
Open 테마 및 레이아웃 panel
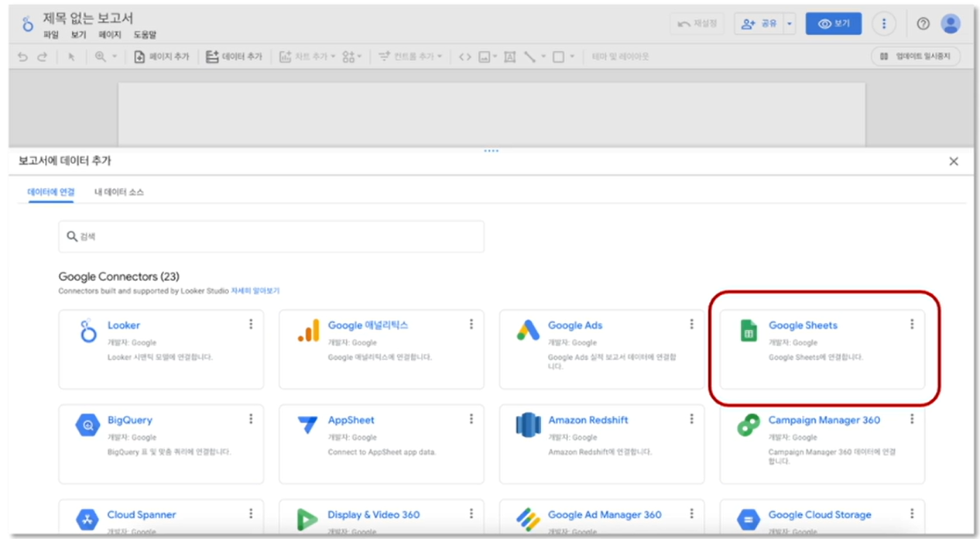coord(620,57)
